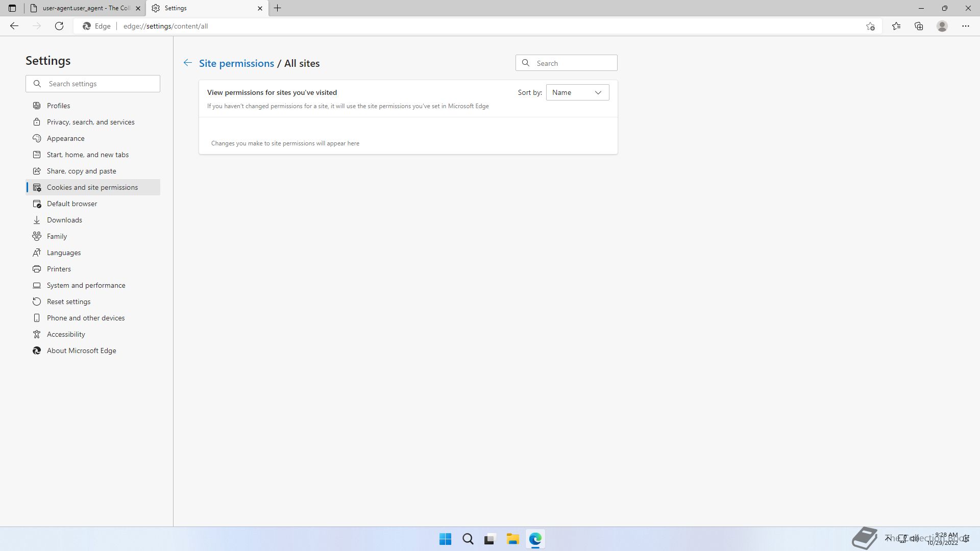Image resolution: width=980 pixels, height=551 pixels.
Task: Open the Collections icon in the toolbar
Action: pyautogui.click(x=919, y=26)
